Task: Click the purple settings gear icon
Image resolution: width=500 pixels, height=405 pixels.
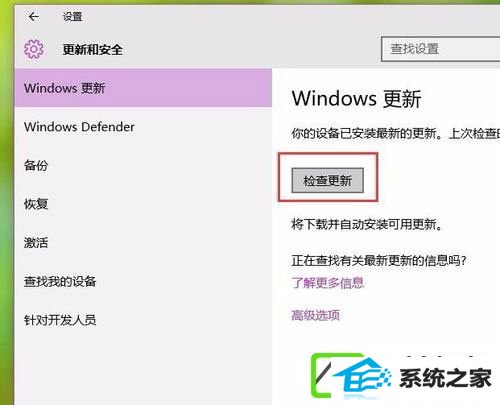Action: point(34,49)
